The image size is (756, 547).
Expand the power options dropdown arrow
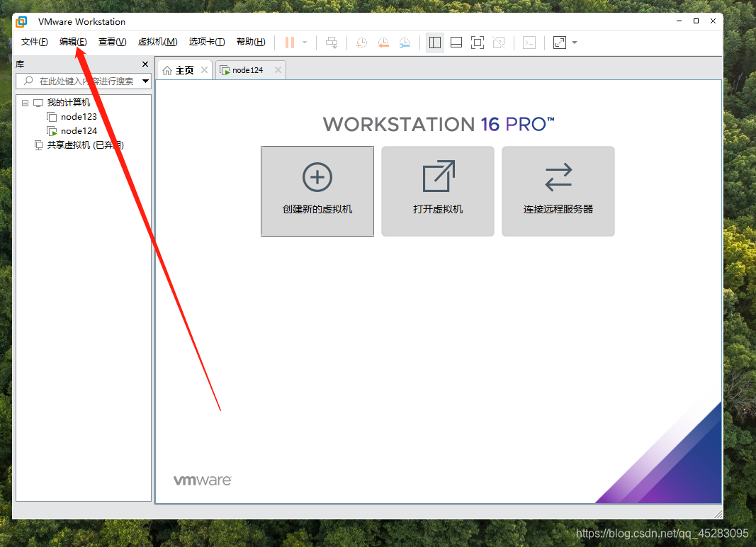305,43
